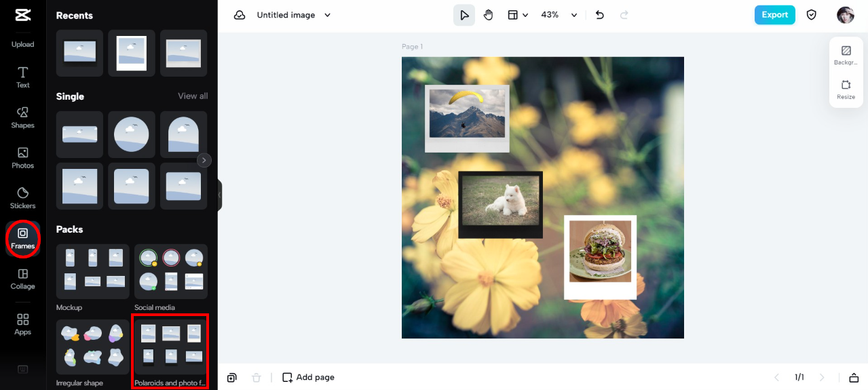This screenshot has width=868, height=390.
Task: Open the Apps panel
Action: click(x=22, y=324)
